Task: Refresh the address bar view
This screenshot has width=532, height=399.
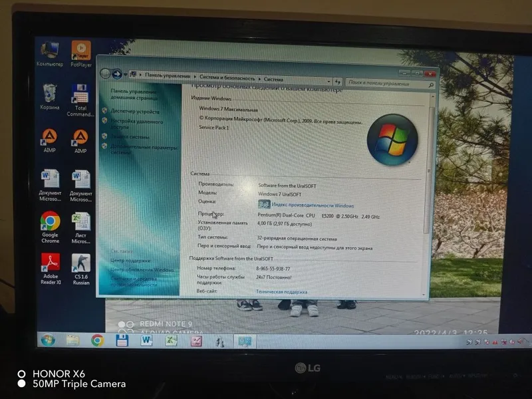Action: [337, 82]
